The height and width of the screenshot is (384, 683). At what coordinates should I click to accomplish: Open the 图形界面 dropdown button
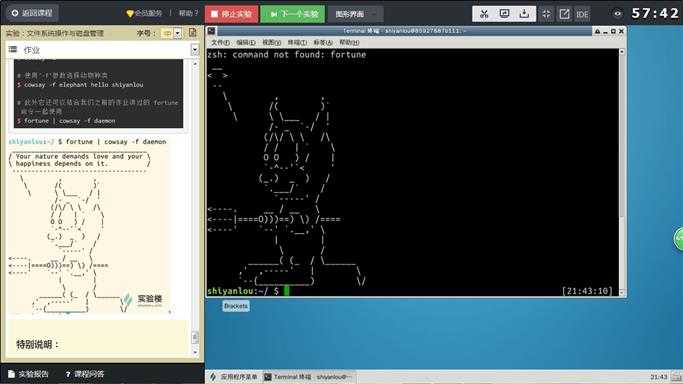(355, 14)
